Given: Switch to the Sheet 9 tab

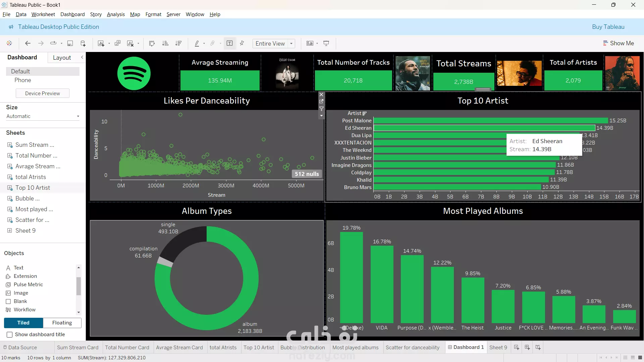Looking at the screenshot, I should [498, 347].
